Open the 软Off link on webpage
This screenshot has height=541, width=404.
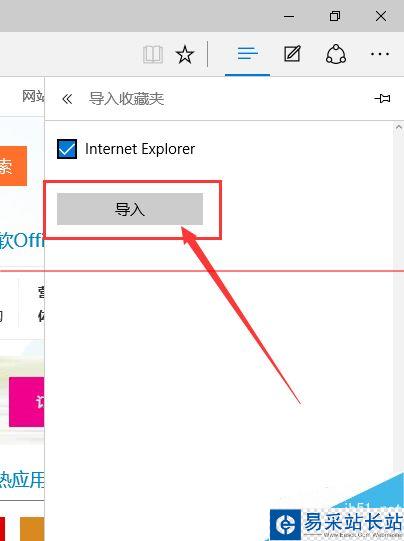tap(22, 239)
